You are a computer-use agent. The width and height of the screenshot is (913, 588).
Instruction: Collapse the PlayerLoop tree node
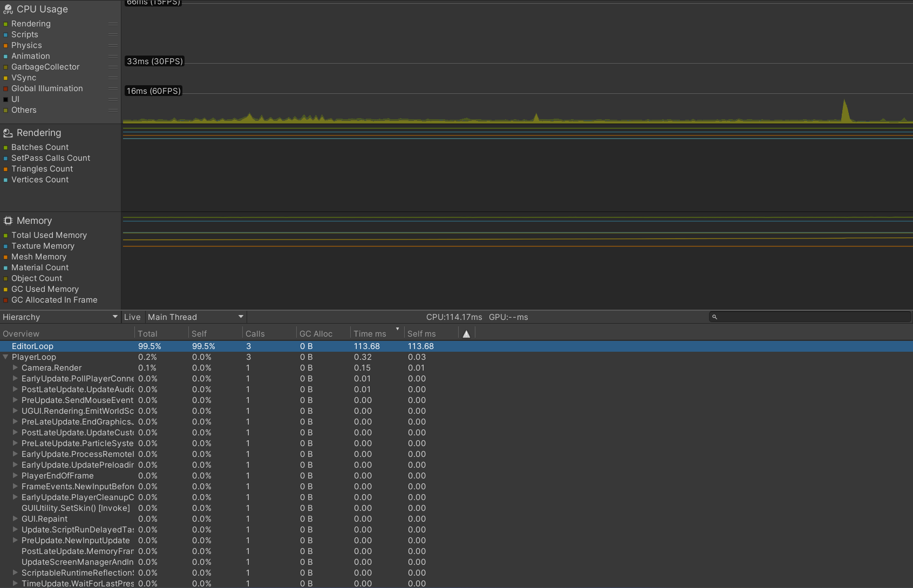5,357
